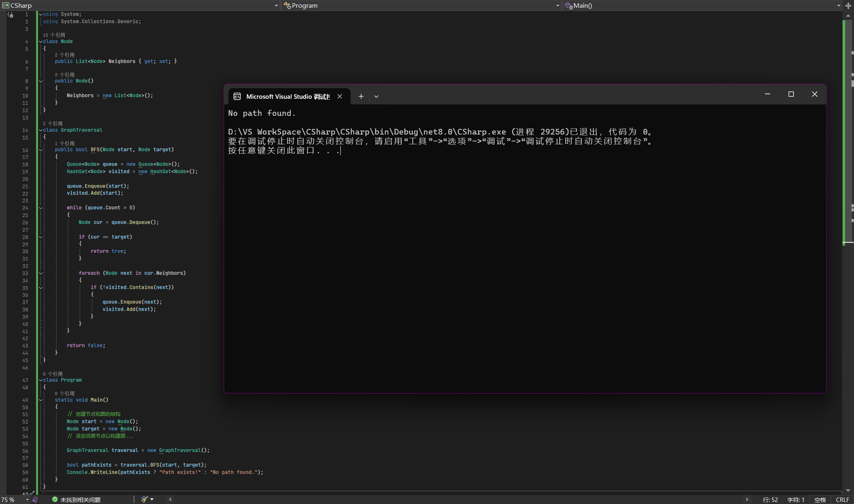This screenshot has height=504, width=854.
Task: Collapse the class Program block
Action: (41, 380)
